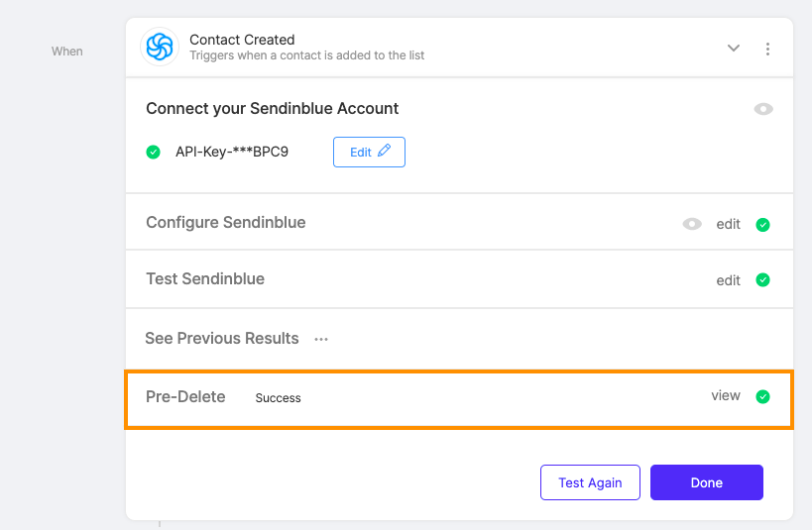This screenshot has height=530, width=812.
Task: Click the pencil icon in Edit button
Action: click(x=385, y=151)
